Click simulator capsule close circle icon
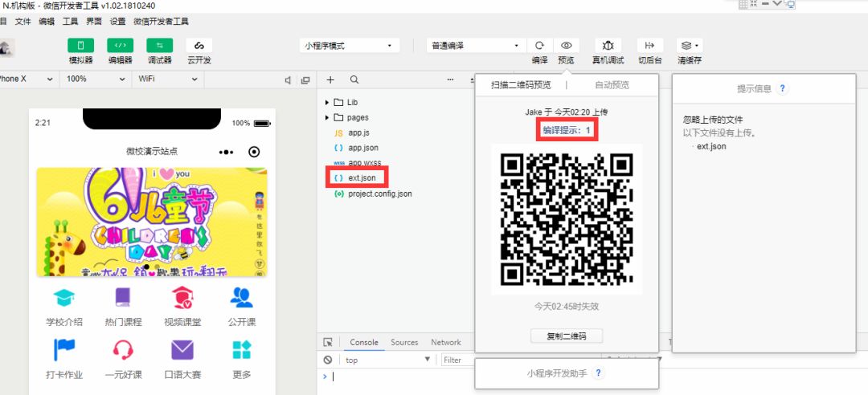 [x=254, y=152]
